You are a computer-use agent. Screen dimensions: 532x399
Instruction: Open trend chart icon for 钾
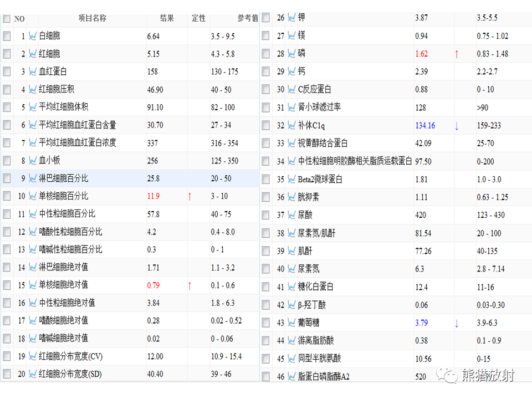pyautogui.click(x=291, y=17)
